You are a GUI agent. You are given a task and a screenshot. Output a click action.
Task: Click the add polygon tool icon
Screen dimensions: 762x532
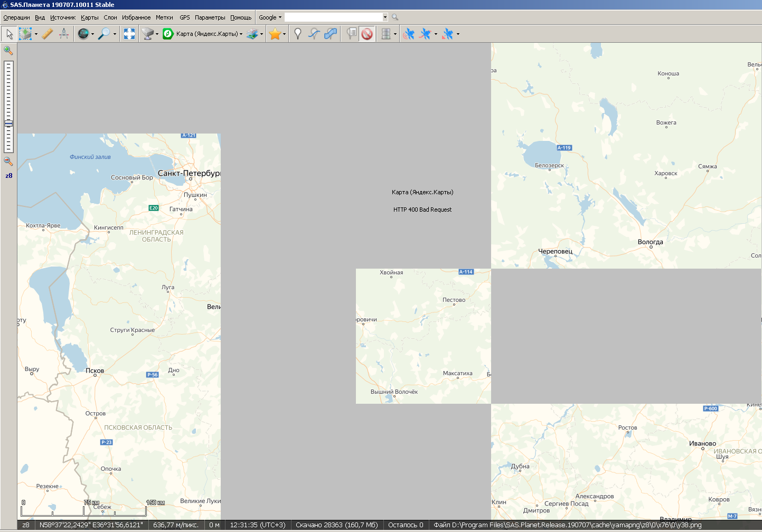coord(331,34)
